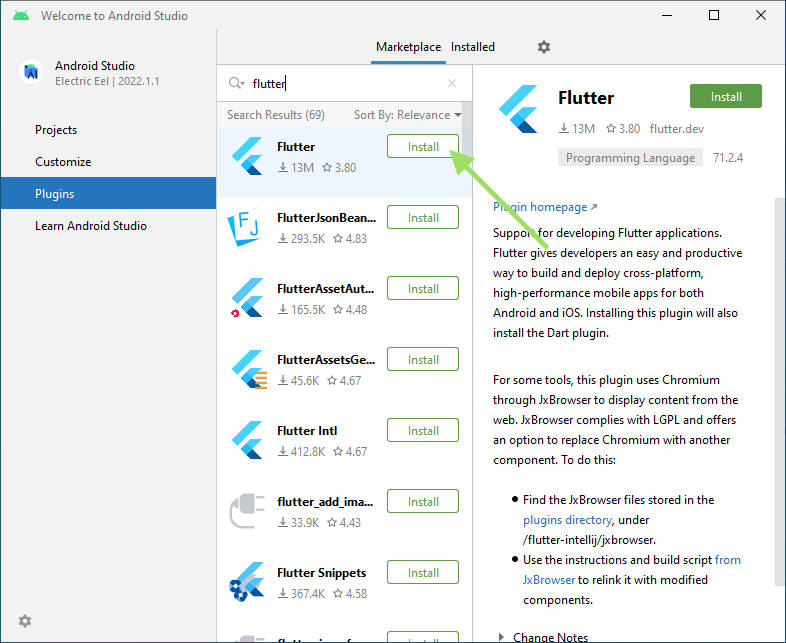786x643 pixels.
Task: Click the Android logo in title bar
Action: pos(21,16)
